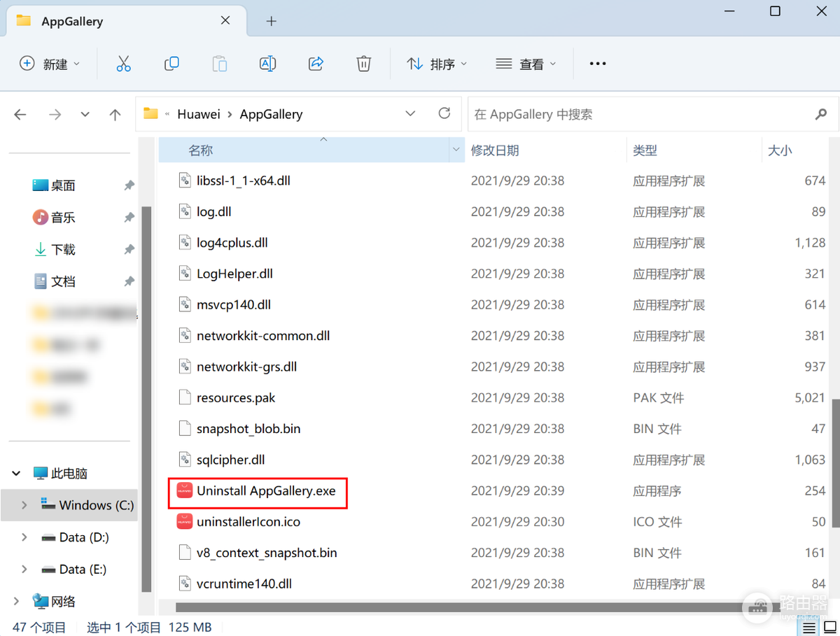Open recent locations chevron
Screen dimensions: 840x636
[85, 114]
